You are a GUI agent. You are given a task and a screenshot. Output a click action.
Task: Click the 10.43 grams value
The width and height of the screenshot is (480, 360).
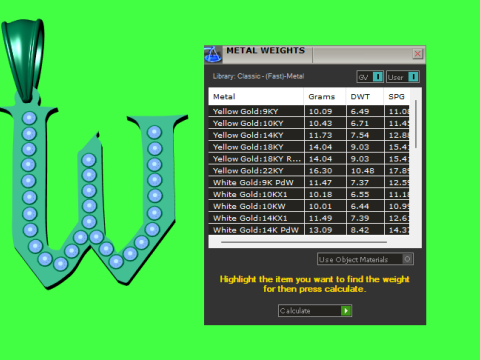coord(320,123)
